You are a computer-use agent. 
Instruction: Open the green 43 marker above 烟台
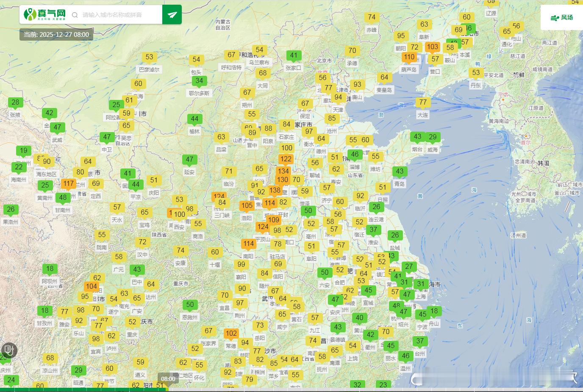[417, 137]
